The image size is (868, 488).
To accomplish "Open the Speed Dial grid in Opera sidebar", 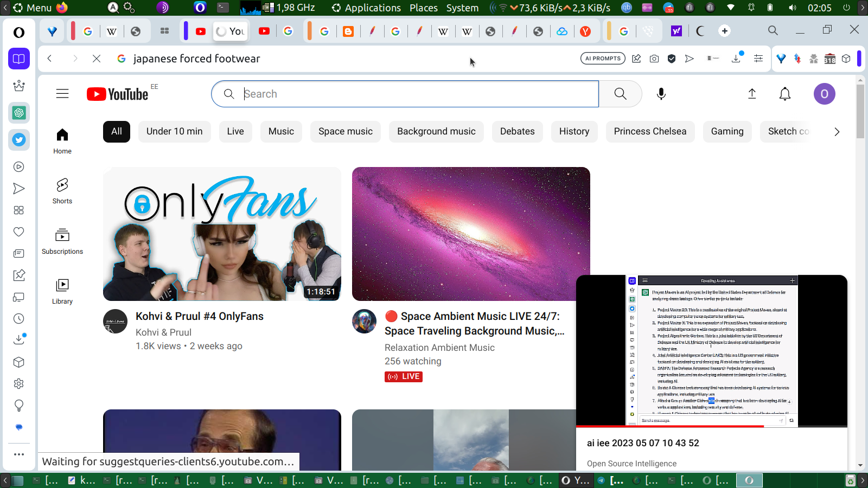I will [19, 210].
